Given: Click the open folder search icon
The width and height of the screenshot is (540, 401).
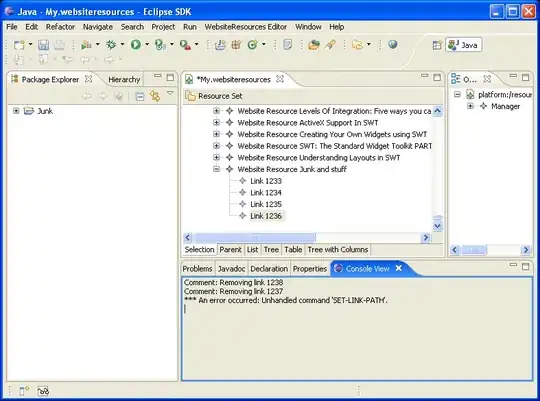Looking at the screenshot, I should [x=314, y=45].
